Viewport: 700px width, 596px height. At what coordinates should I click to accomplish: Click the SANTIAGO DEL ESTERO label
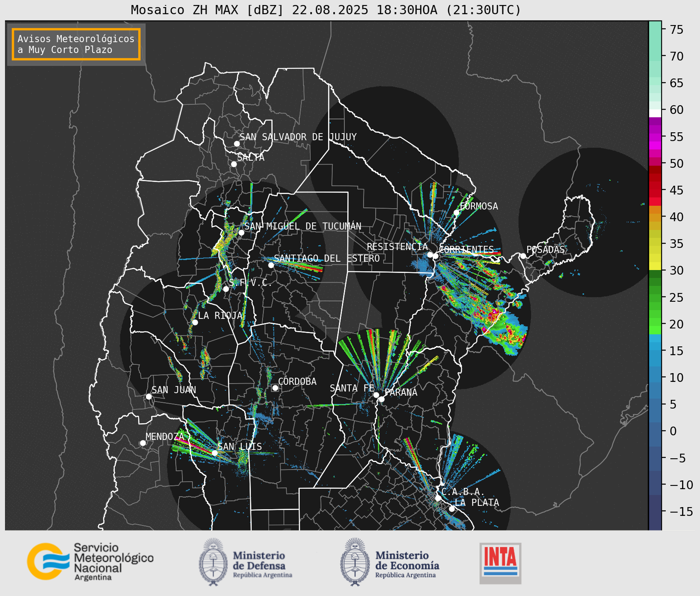327,258
